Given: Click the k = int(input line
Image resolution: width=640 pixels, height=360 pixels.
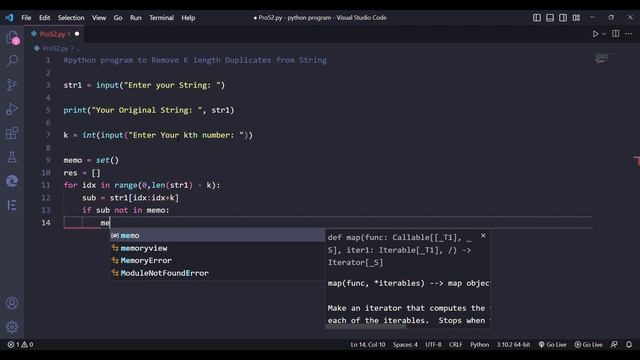Looking at the screenshot, I should click(x=158, y=135).
